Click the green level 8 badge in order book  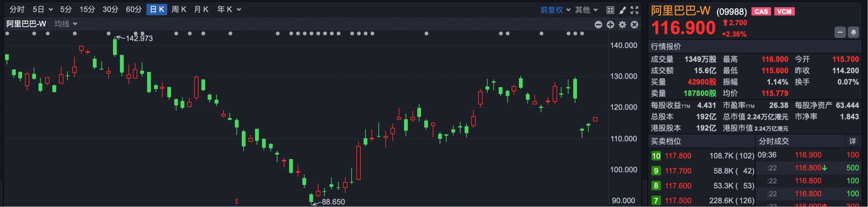656,186
